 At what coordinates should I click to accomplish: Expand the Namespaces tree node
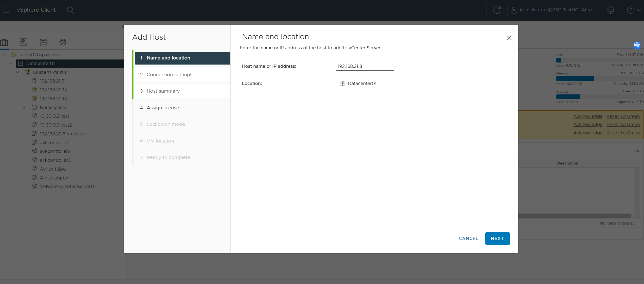[x=24, y=107]
